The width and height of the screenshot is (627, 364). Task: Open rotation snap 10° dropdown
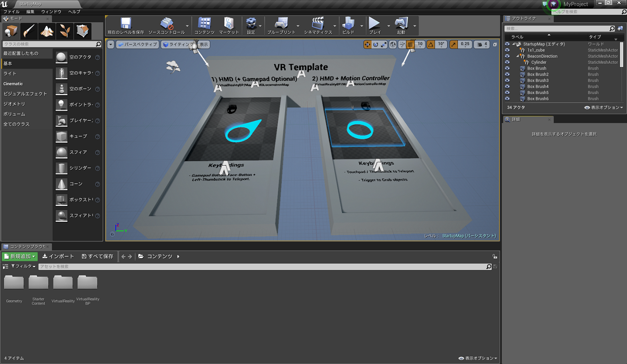[x=441, y=45]
